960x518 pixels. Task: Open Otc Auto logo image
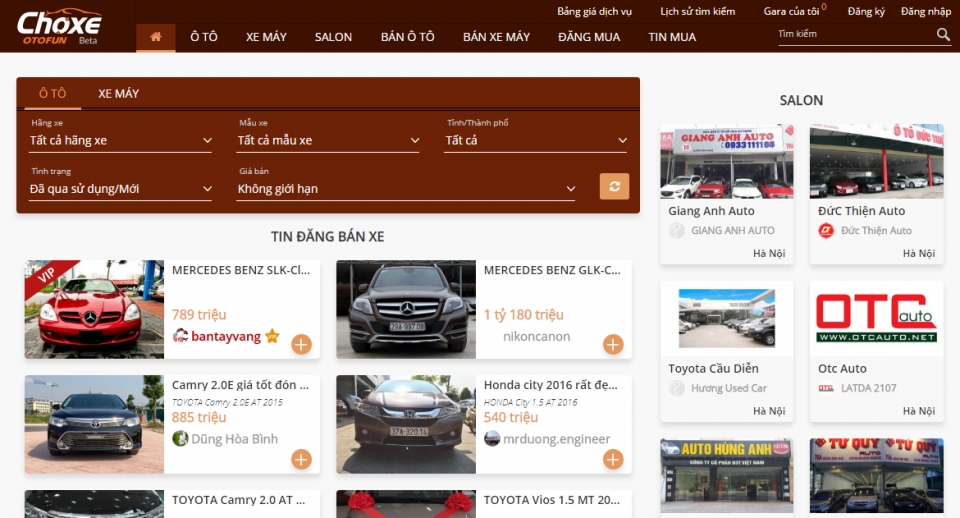point(877,318)
